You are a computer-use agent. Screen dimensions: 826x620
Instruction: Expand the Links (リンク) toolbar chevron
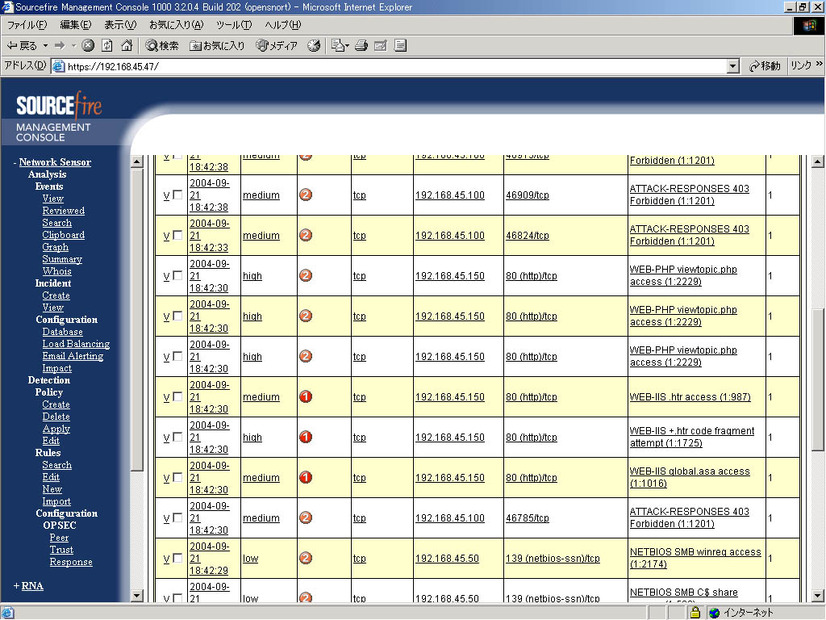tap(819, 64)
